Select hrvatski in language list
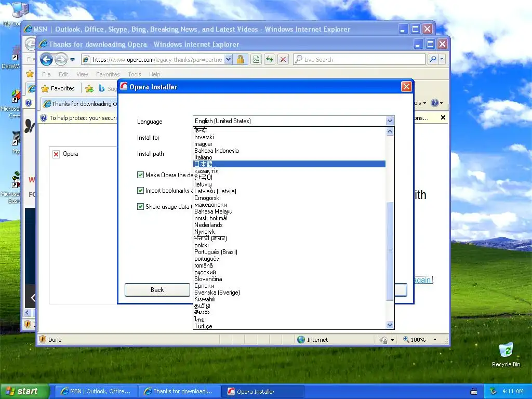 pyautogui.click(x=289, y=137)
